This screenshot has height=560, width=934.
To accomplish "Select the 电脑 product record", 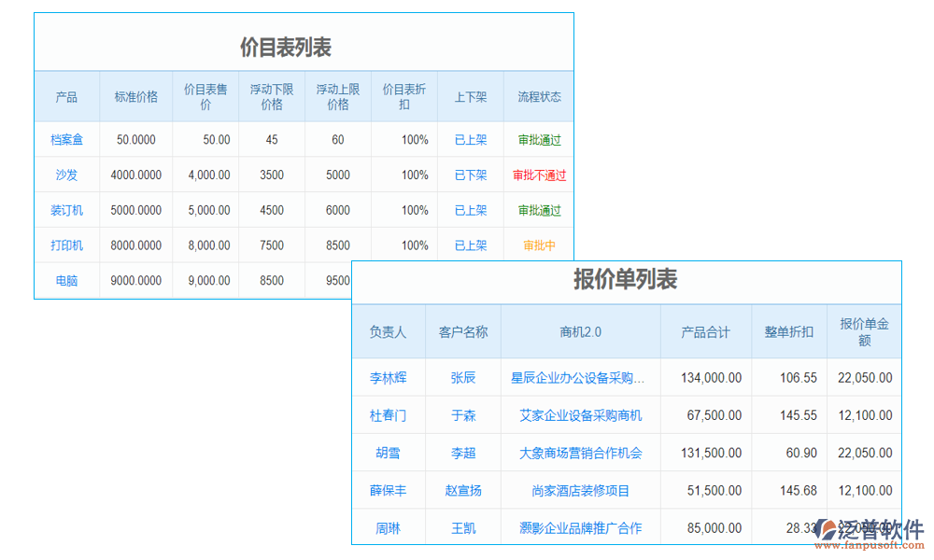I will pyautogui.click(x=66, y=281).
